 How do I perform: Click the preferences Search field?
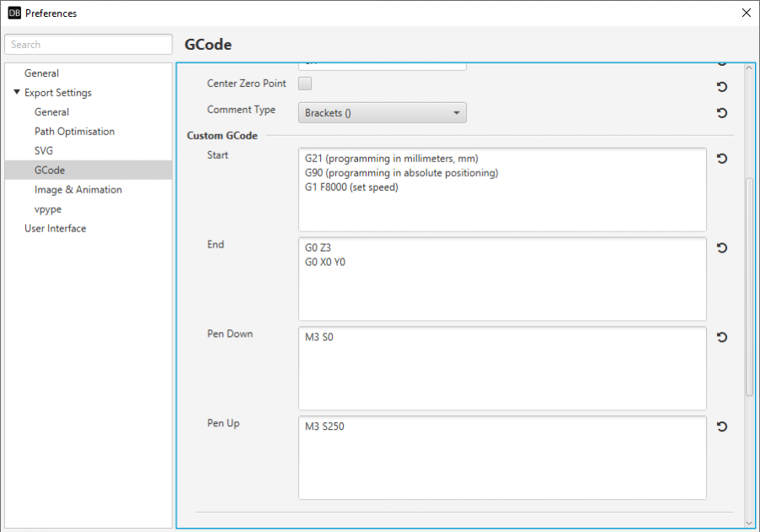[89, 45]
